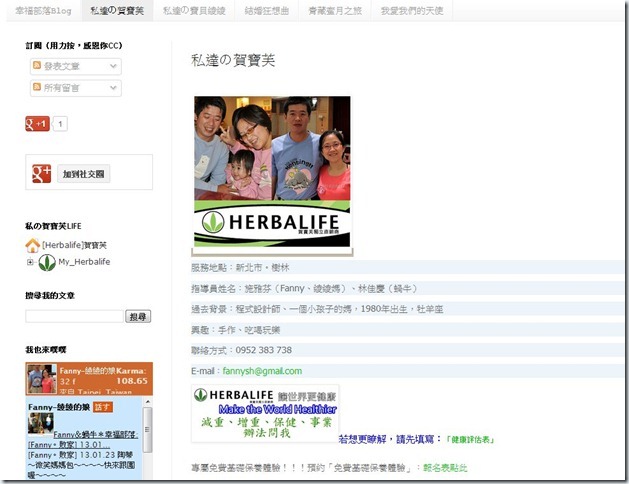
Task: Click the Plurk widget scrollbar thumb
Action: pyautogui.click(x=148, y=430)
